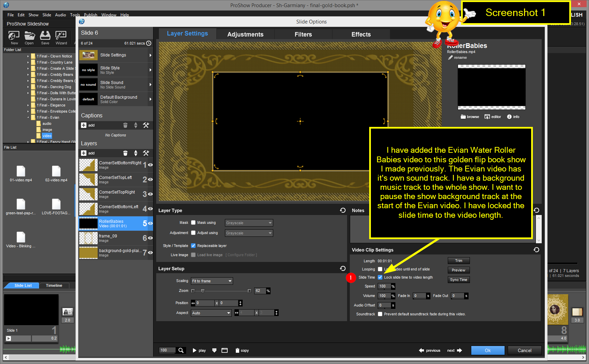Switch to Adjustments tab

click(x=245, y=34)
